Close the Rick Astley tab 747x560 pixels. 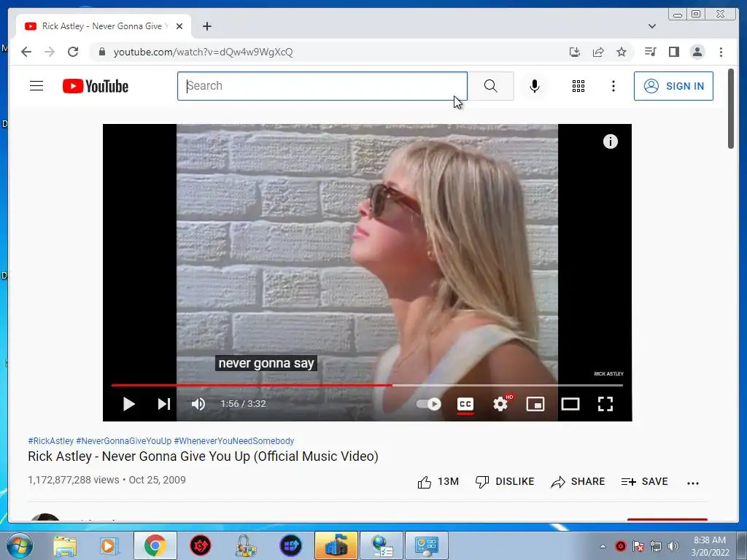(179, 26)
